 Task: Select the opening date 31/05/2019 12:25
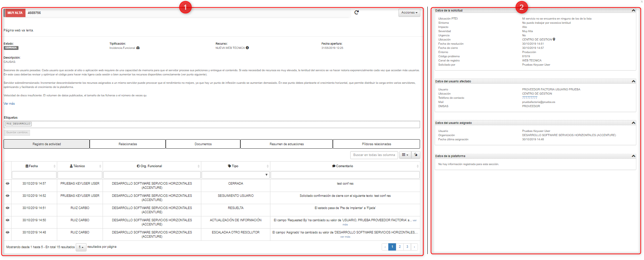(x=332, y=48)
